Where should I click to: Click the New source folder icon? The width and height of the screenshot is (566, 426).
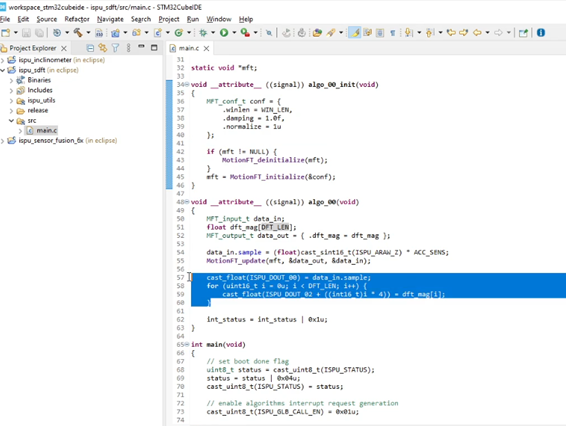click(x=136, y=33)
